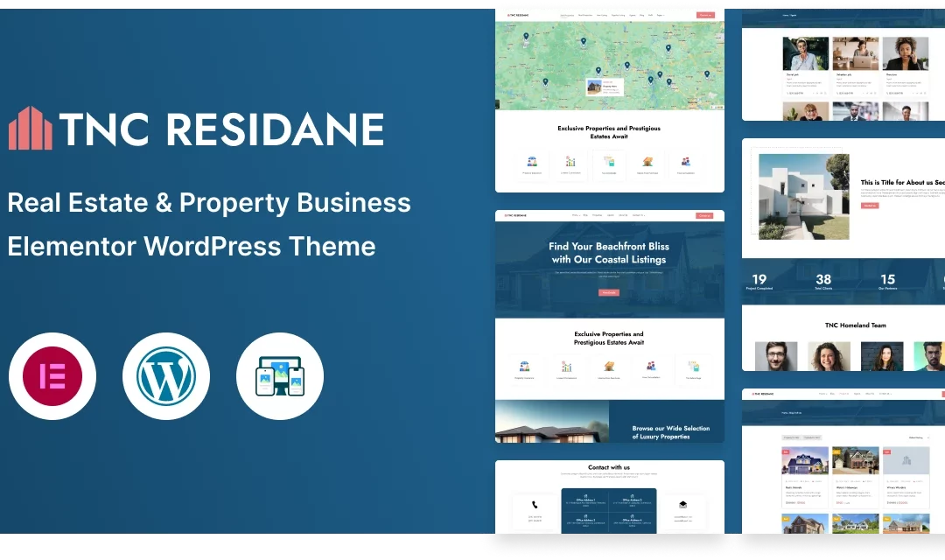
Task: Click 'This is Title for About us' heading
Action: [903, 182]
